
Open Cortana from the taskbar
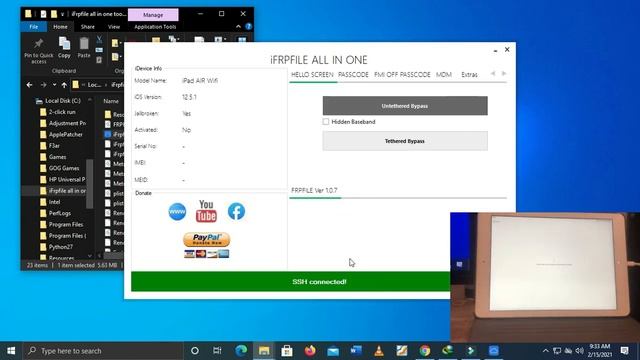click(195, 351)
